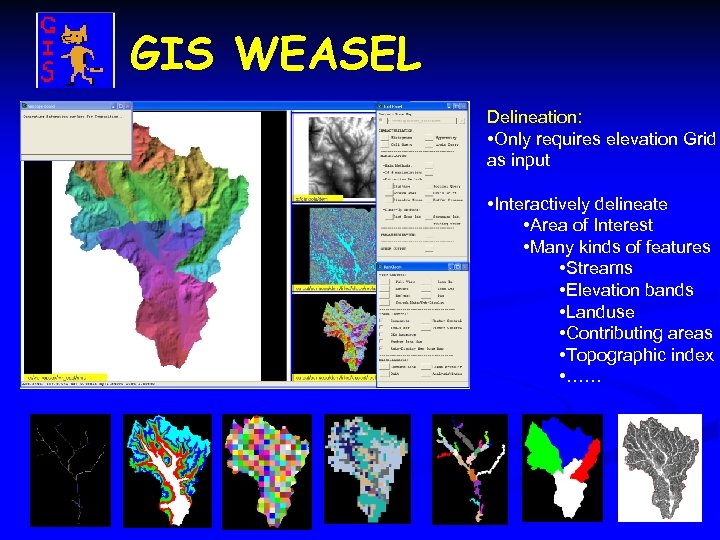Click the 'Streams' bullet
Screen dimensions: 720x540
596,268
